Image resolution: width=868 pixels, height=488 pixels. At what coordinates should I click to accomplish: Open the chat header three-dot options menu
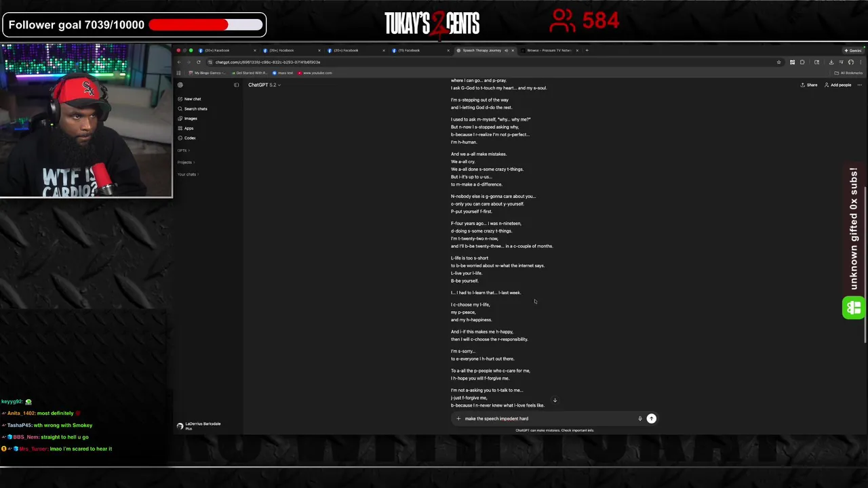pos(859,85)
